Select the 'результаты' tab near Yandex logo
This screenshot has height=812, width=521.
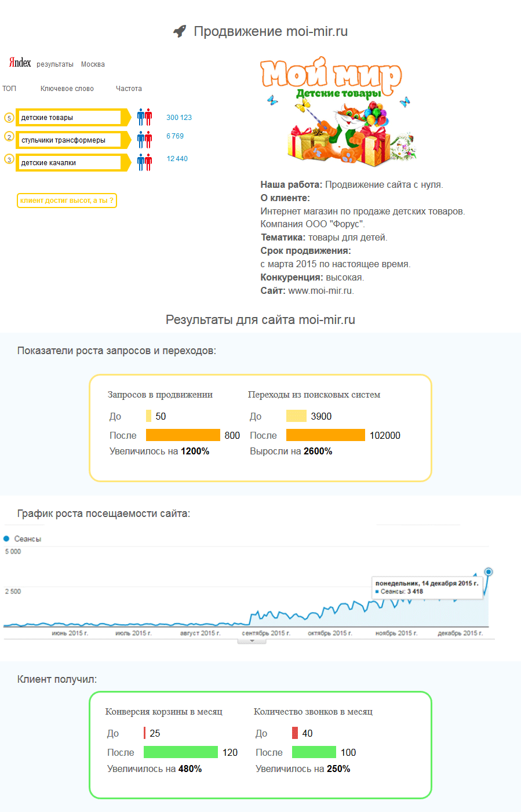(55, 64)
